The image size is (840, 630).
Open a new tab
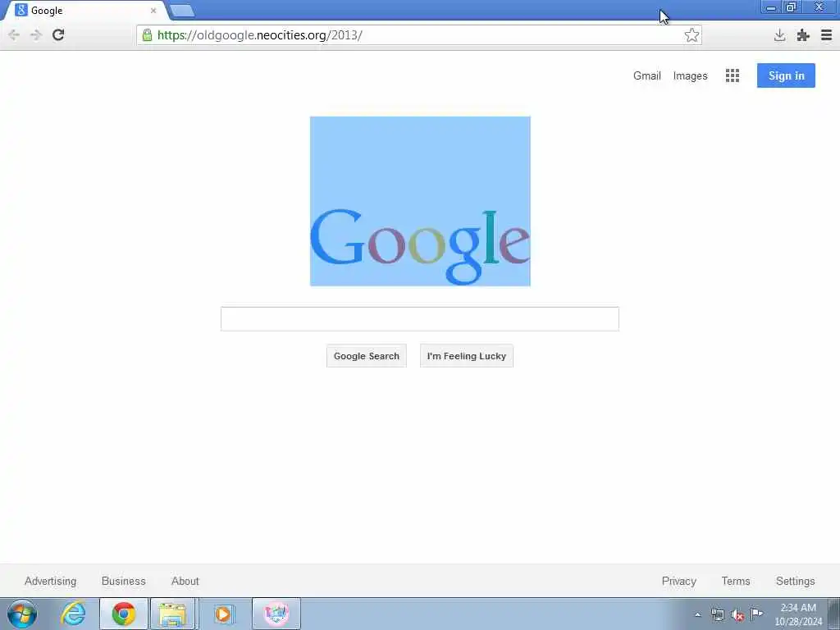[182, 11]
